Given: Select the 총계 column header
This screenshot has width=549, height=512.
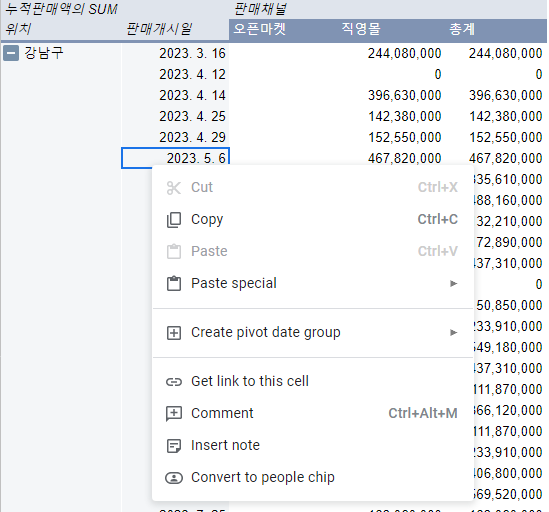Looking at the screenshot, I should [x=462, y=29].
